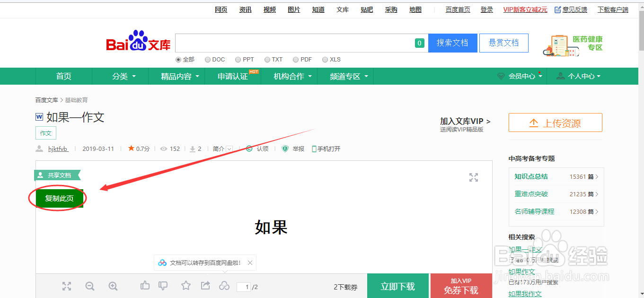The width and height of the screenshot is (644, 298).
Task: Select the PDF radio button
Action: click(x=296, y=60)
